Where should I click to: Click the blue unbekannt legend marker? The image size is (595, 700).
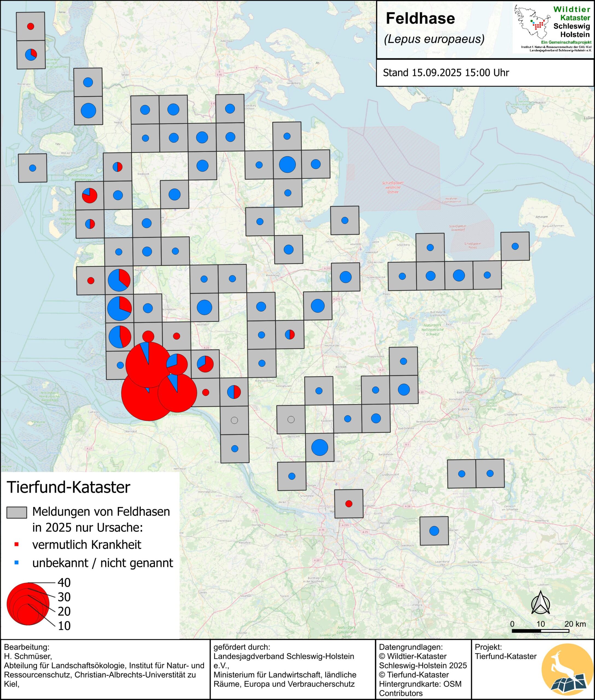17,562
